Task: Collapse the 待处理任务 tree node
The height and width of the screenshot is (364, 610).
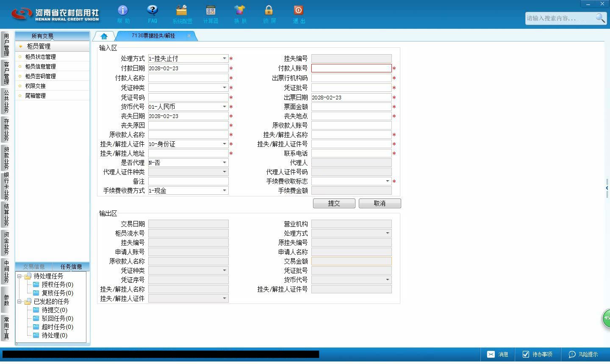Action: coord(19,276)
